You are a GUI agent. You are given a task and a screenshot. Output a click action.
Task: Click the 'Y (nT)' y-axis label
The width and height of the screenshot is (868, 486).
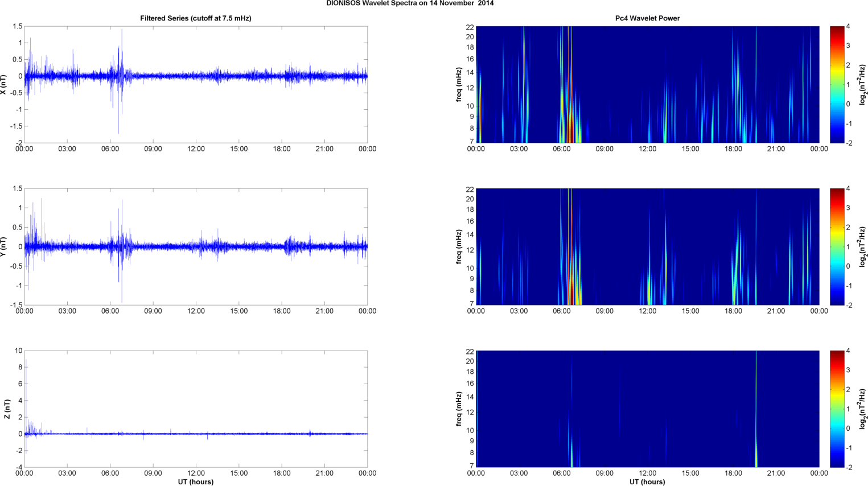coord(4,246)
